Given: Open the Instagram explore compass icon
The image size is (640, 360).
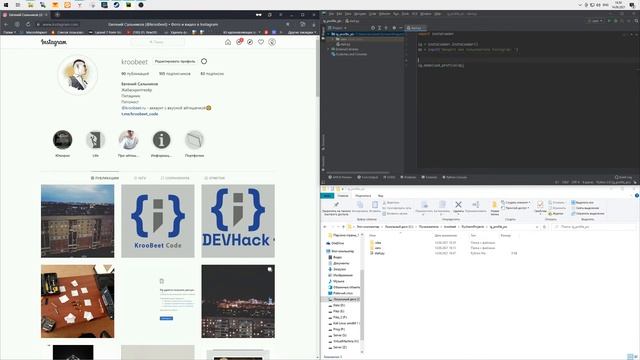Looking at the screenshot, I should coord(250,42).
